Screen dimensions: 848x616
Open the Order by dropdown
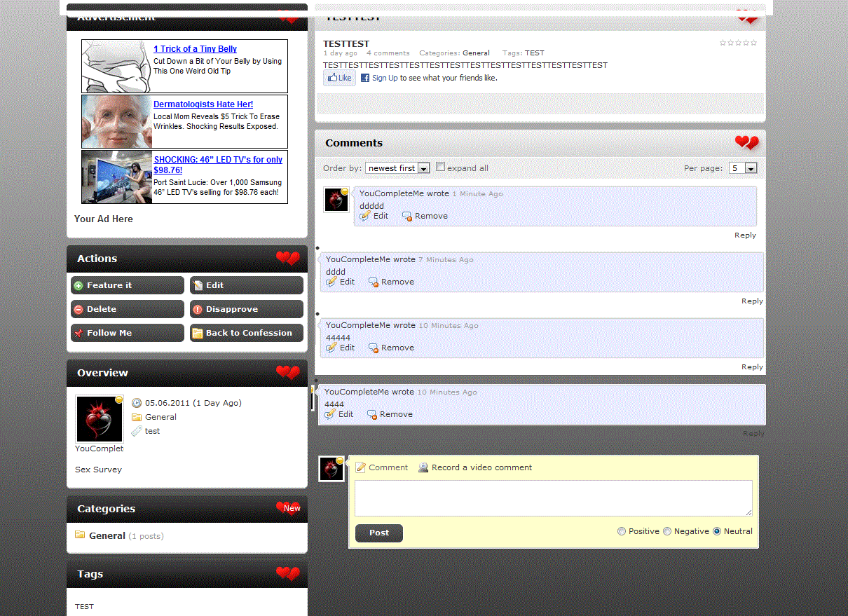(x=397, y=168)
